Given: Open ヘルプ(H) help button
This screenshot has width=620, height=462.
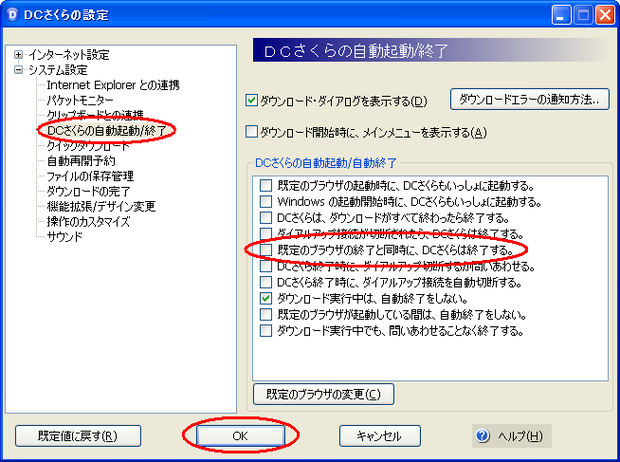Looking at the screenshot, I should coord(512,436).
